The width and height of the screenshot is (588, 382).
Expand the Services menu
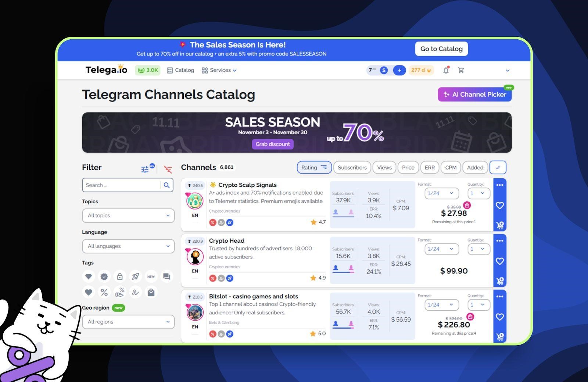[x=219, y=70]
